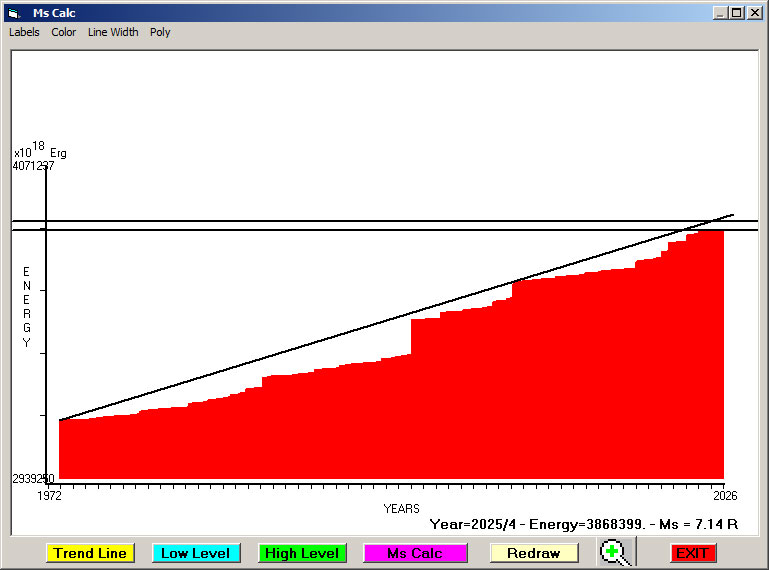
Task: Minimize the Ms Calc window
Action: click(720, 13)
